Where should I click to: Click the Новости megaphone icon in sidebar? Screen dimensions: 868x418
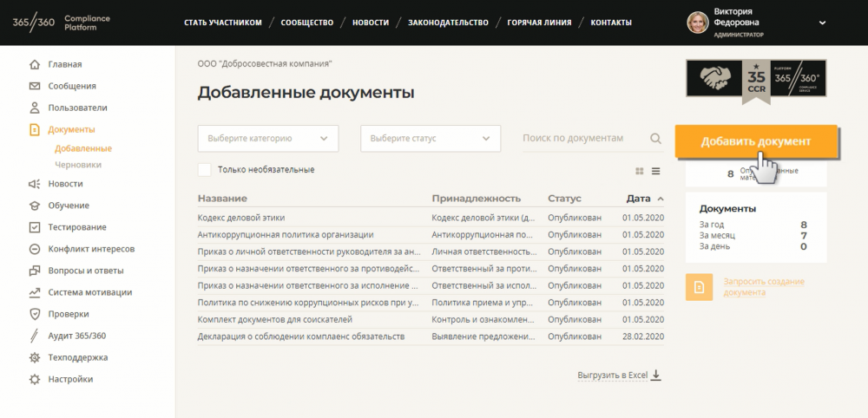[35, 184]
